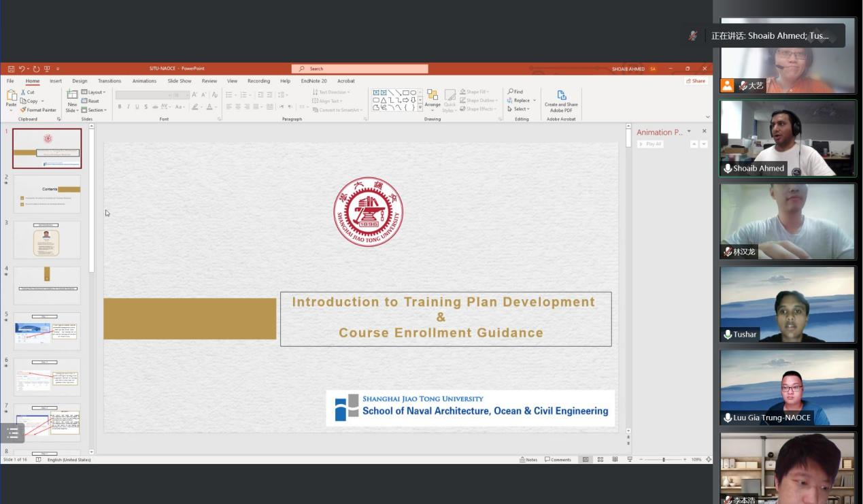The image size is (863, 504).
Task: Switch to the Slide Show tab
Action: [180, 81]
